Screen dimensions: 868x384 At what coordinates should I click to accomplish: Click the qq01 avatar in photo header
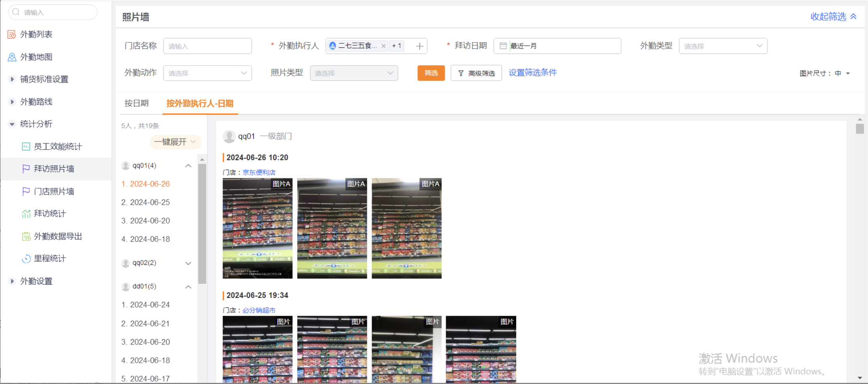pos(229,137)
